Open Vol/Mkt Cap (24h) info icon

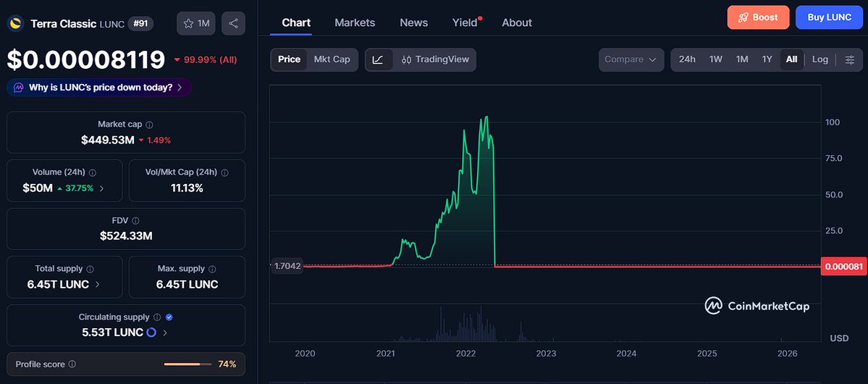pyautogui.click(x=224, y=173)
